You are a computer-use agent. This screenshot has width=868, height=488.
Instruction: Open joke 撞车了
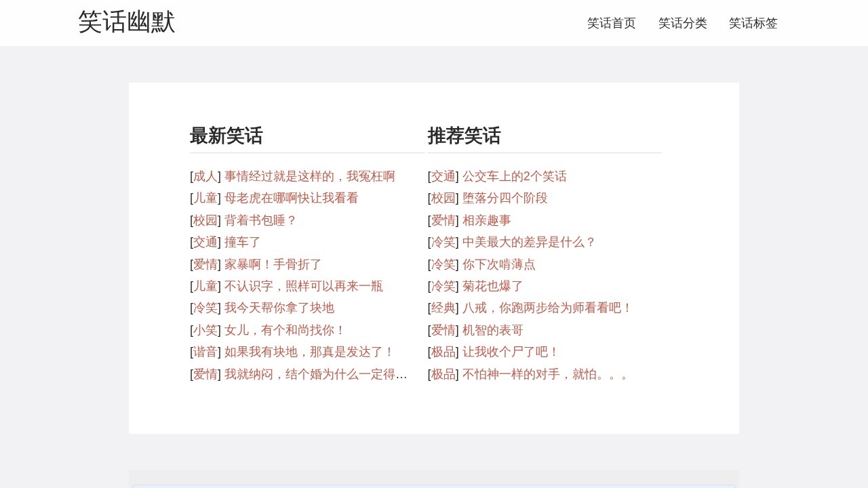243,242
